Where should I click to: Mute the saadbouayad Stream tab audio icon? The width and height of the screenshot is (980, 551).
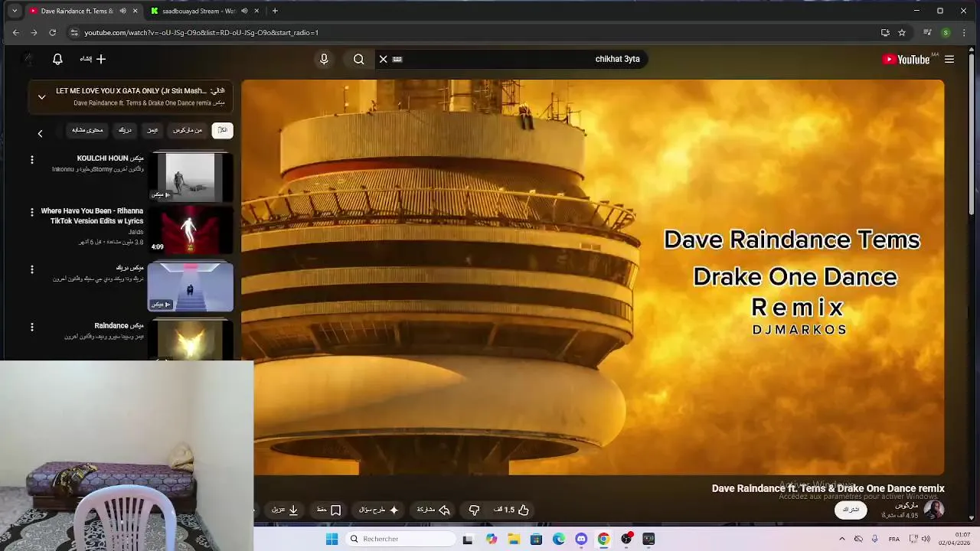tap(244, 11)
